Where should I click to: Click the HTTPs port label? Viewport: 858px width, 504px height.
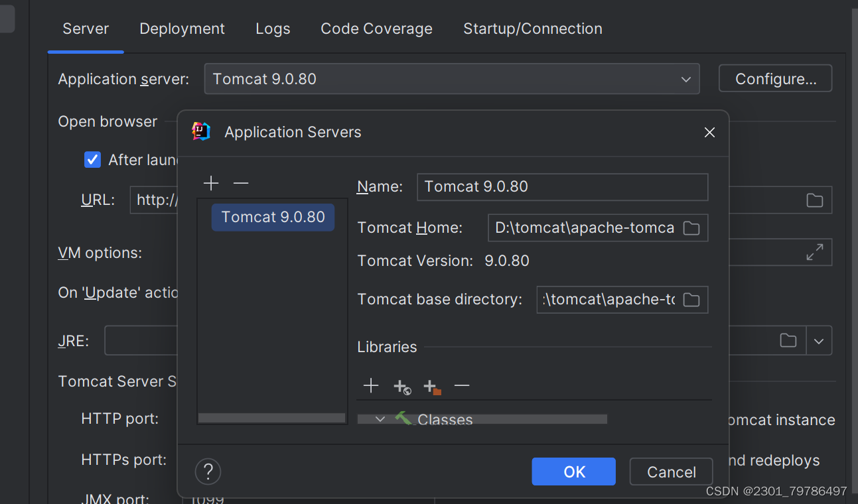pos(123,460)
